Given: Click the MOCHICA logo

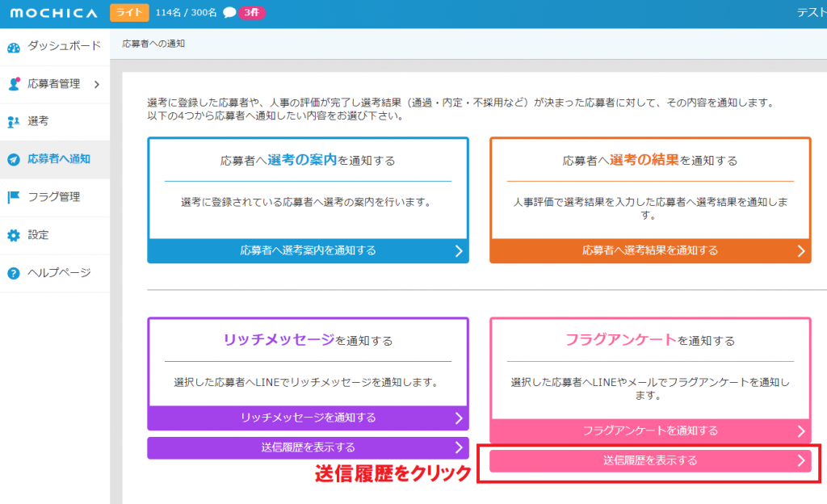Looking at the screenshot, I should 53,13.
